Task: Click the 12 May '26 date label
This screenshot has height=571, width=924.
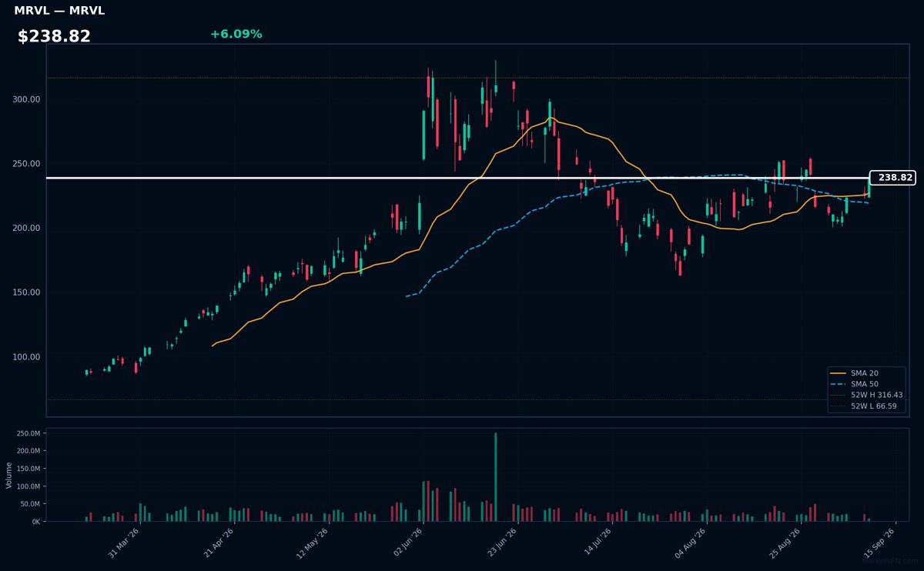Action: (313, 542)
